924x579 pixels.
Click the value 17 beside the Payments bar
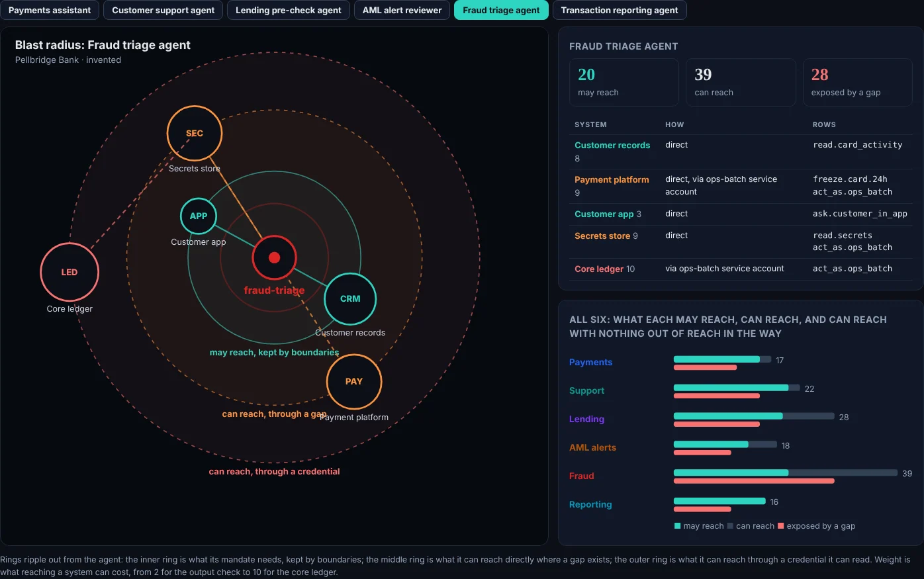(x=780, y=361)
